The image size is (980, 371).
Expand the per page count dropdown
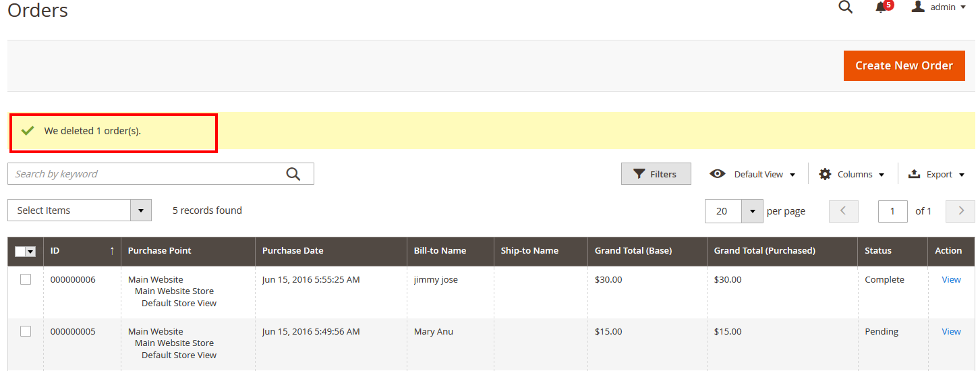tap(752, 211)
